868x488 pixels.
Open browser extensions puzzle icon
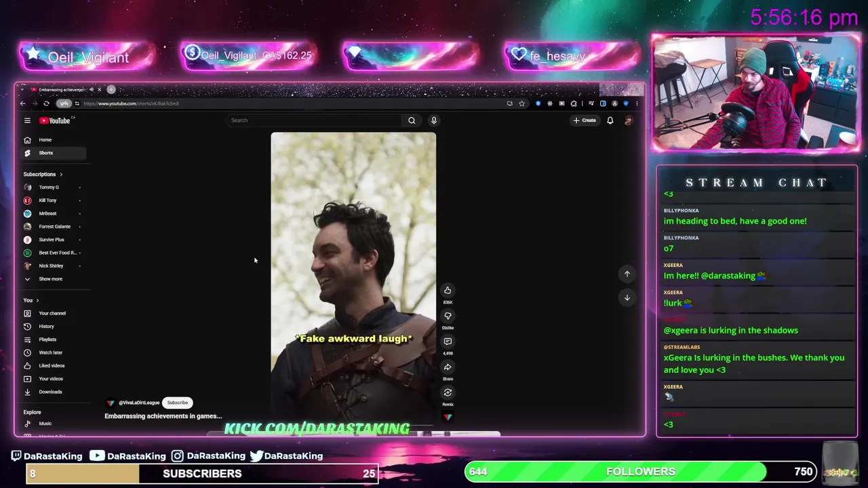tap(574, 104)
